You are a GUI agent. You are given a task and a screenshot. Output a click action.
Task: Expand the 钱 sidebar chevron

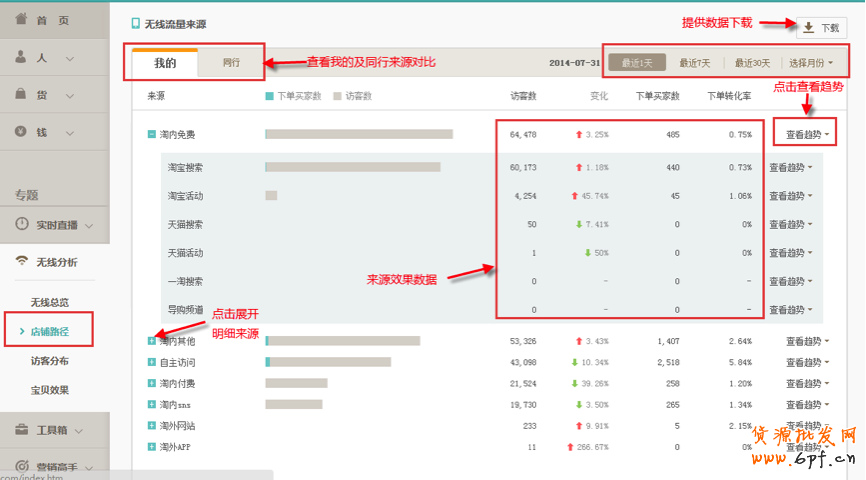[70, 133]
